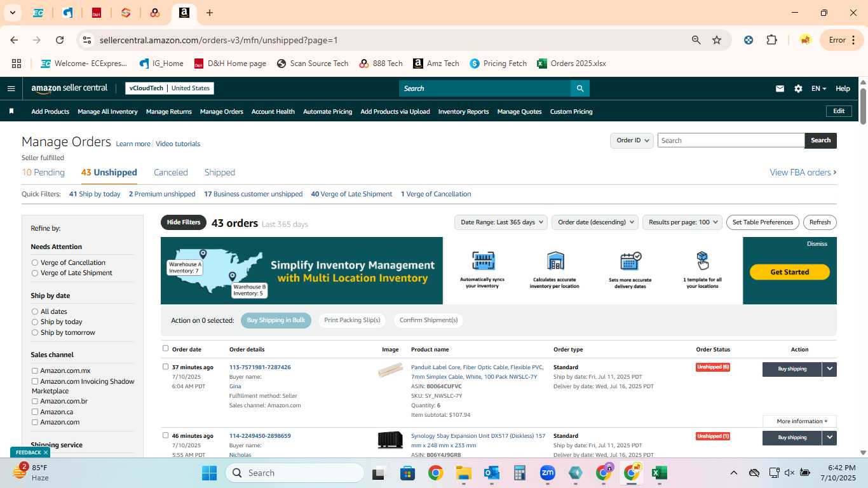Check the Amazon.com.br sales channel
This screenshot has width=868, height=488.
(x=35, y=401)
